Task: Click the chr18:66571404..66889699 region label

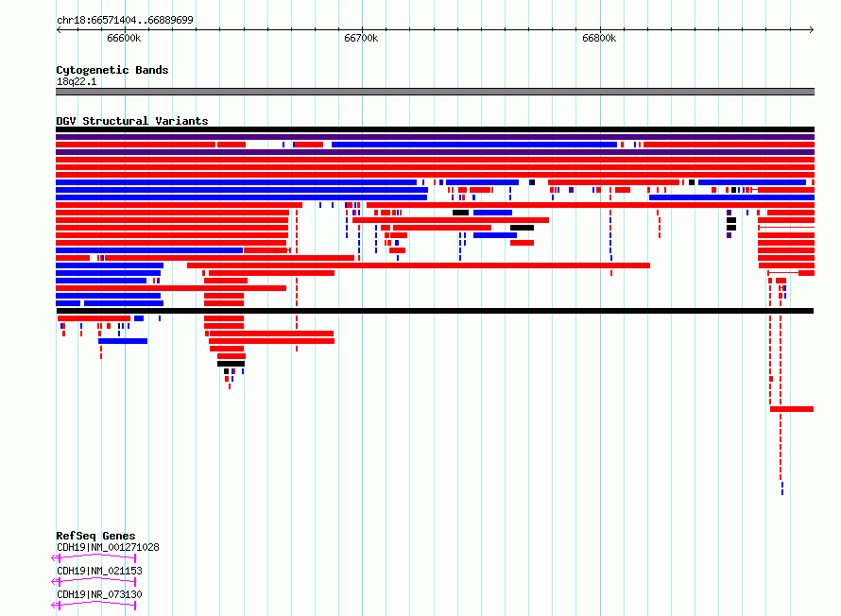Action: pyautogui.click(x=125, y=20)
